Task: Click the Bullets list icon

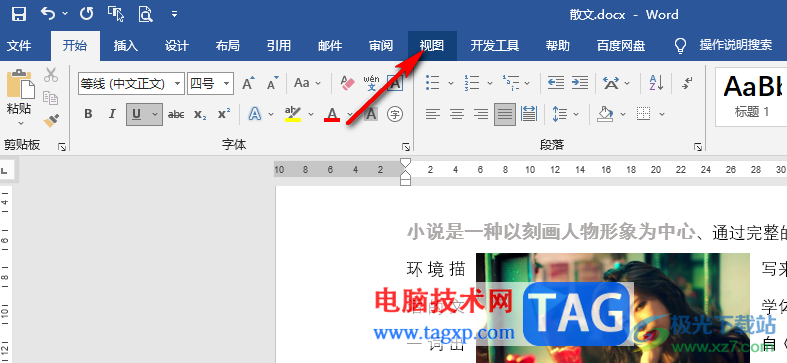Action: [x=433, y=83]
